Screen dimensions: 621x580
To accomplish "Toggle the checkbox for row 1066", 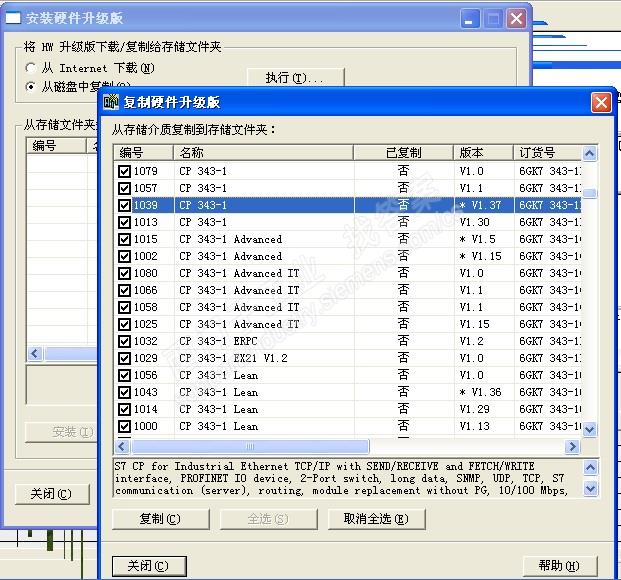I will [124, 290].
